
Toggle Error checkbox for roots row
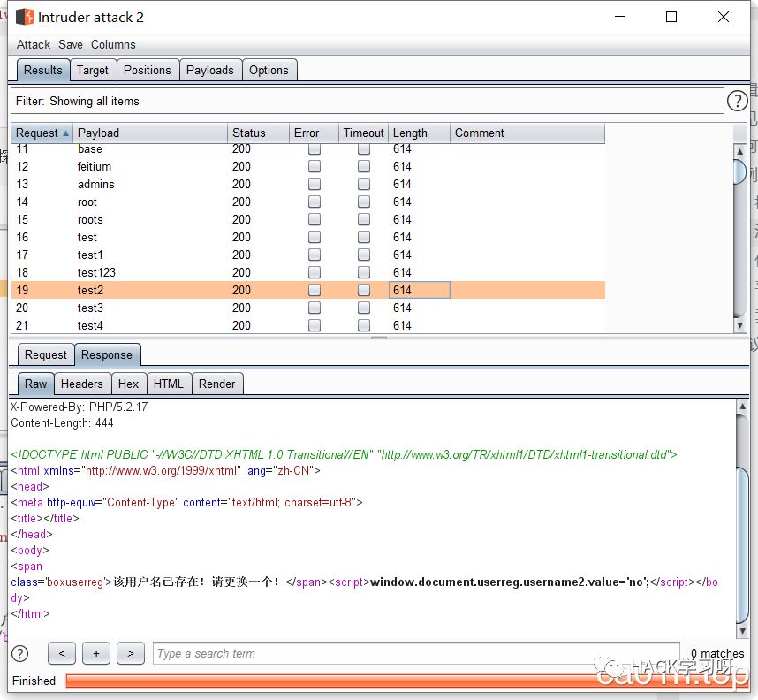coord(315,219)
